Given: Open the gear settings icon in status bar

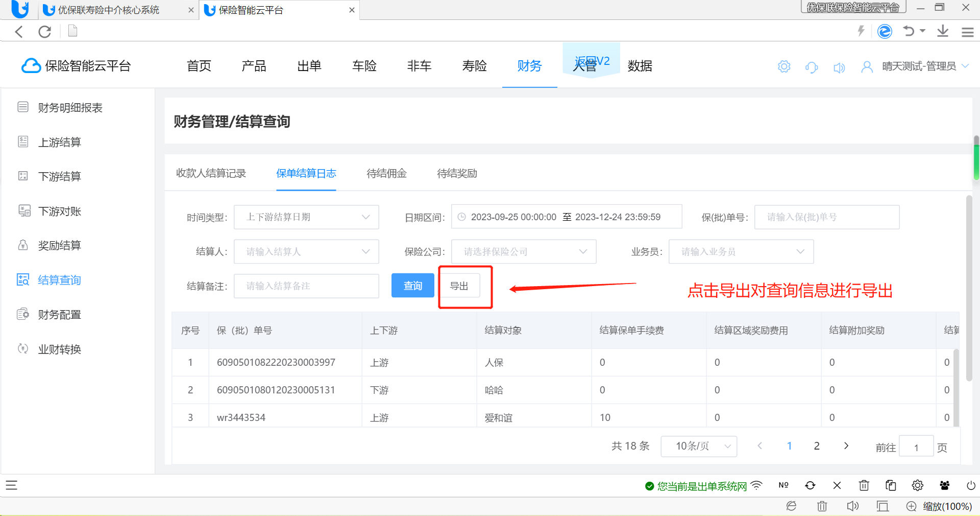Looking at the screenshot, I should click(x=918, y=485).
